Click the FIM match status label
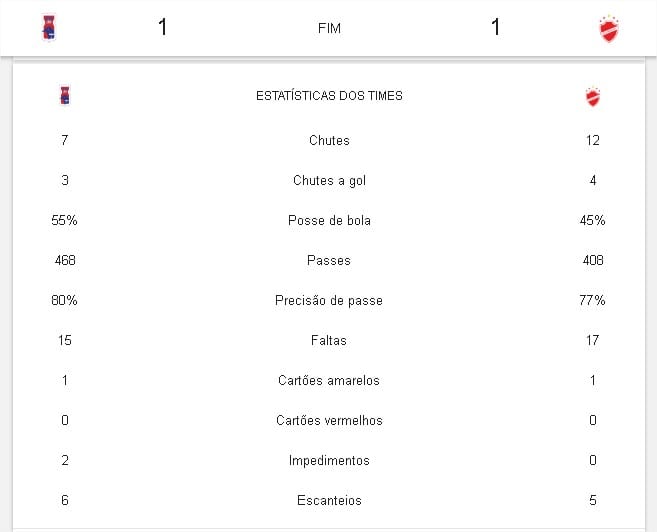The image size is (657, 532). pyautogui.click(x=329, y=28)
